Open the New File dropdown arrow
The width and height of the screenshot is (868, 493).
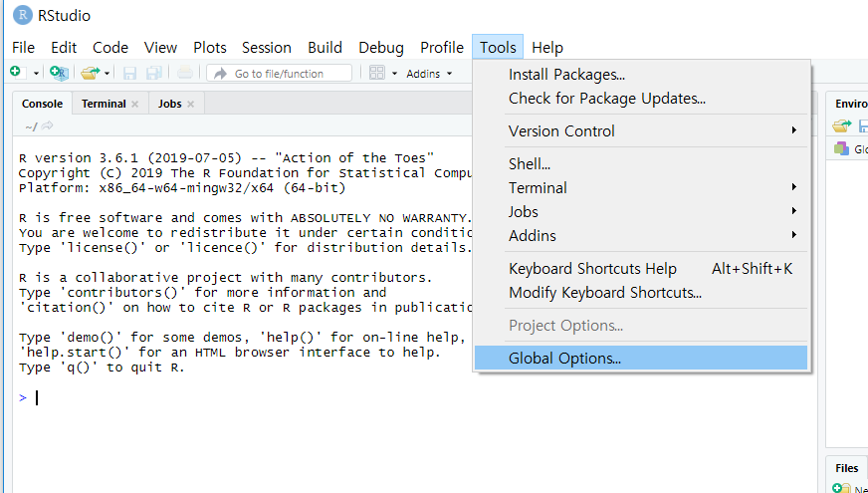[x=36, y=74]
